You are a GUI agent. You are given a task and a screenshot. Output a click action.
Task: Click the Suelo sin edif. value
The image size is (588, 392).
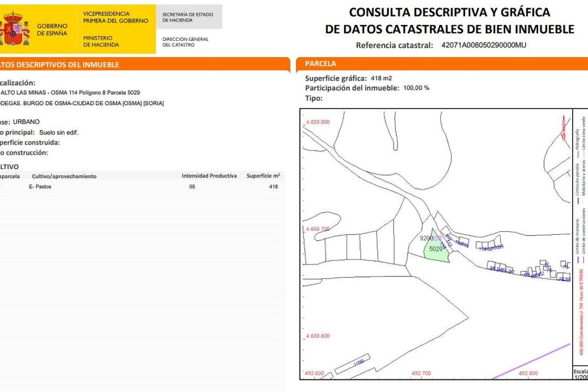pos(59,132)
